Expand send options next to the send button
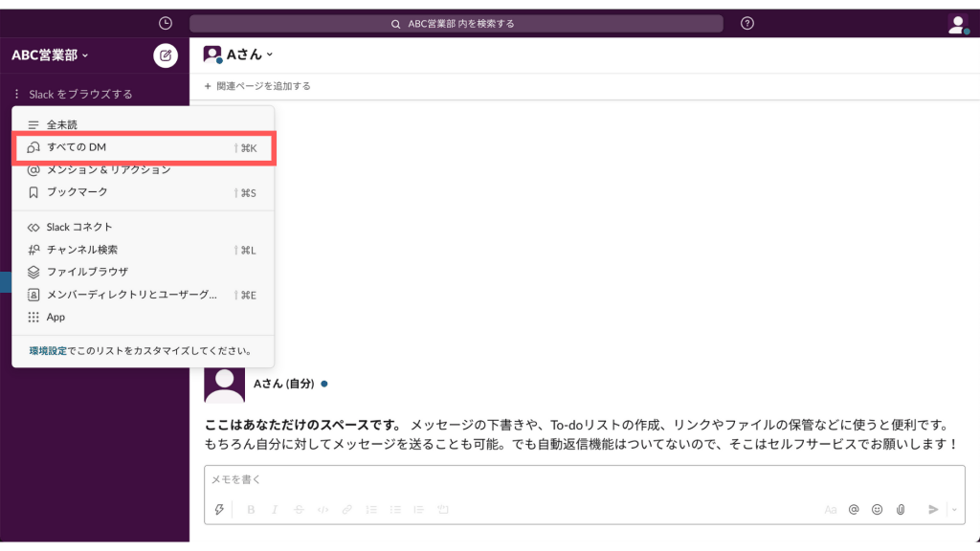The width and height of the screenshot is (980, 551). coord(955,510)
